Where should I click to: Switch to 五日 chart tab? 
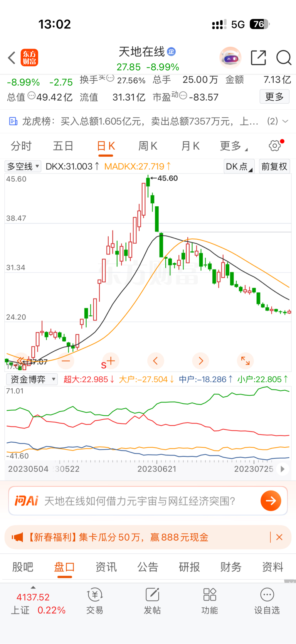63,146
